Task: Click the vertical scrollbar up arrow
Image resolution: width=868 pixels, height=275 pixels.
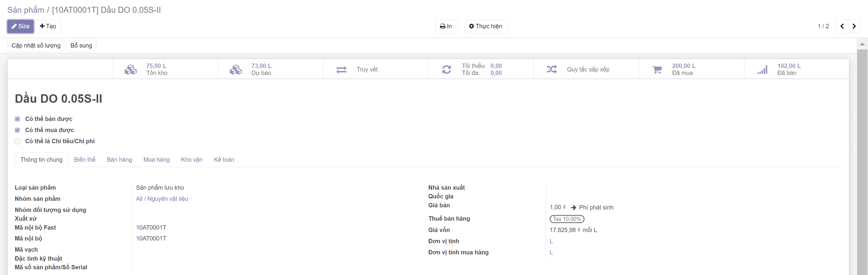Action: [862, 44]
